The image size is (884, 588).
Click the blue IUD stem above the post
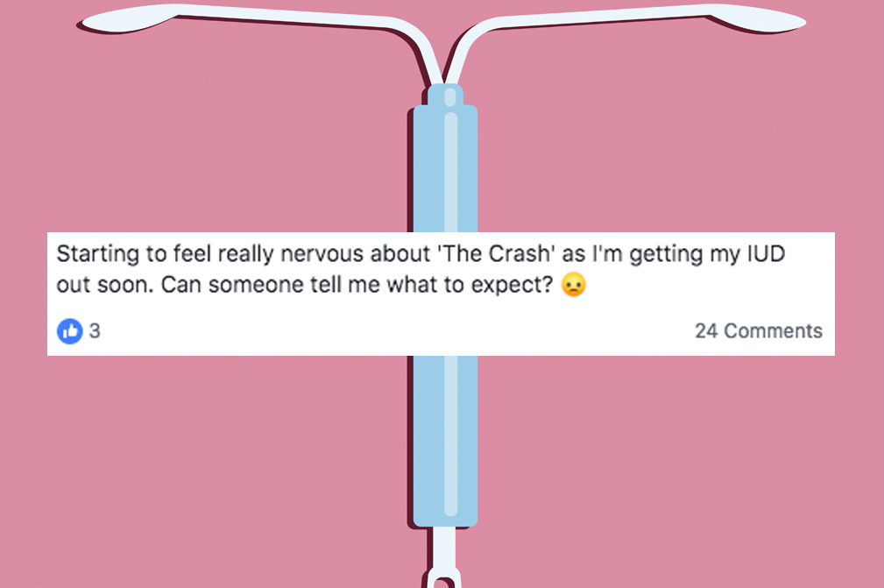click(445, 169)
